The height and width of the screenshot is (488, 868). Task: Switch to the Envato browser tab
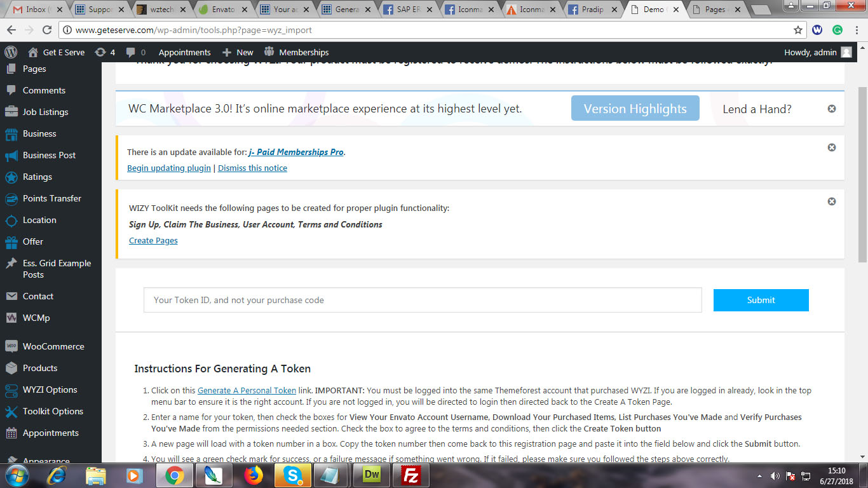pyautogui.click(x=224, y=10)
